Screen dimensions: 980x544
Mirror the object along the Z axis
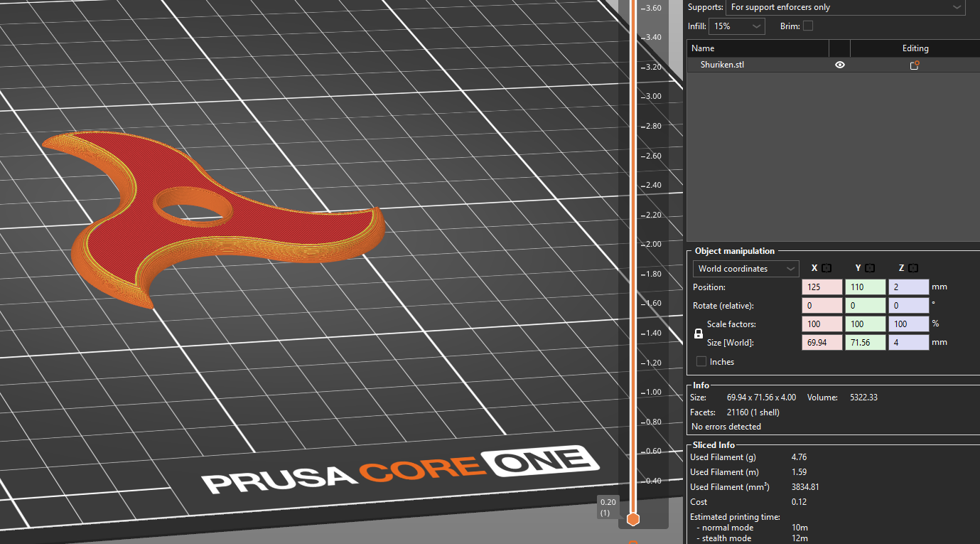click(x=913, y=268)
